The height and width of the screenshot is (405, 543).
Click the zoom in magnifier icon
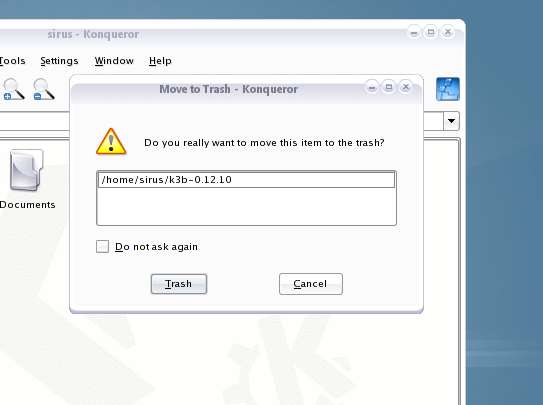tap(14, 89)
